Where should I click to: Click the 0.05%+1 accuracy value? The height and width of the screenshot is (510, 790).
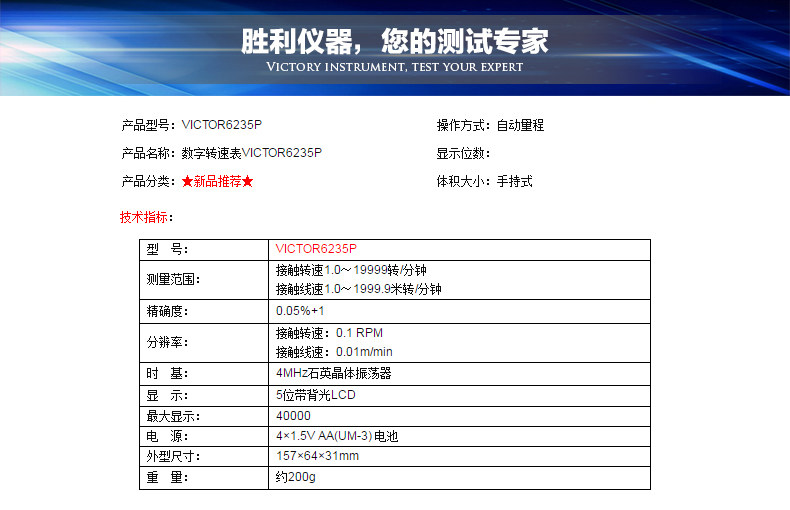tap(300, 311)
